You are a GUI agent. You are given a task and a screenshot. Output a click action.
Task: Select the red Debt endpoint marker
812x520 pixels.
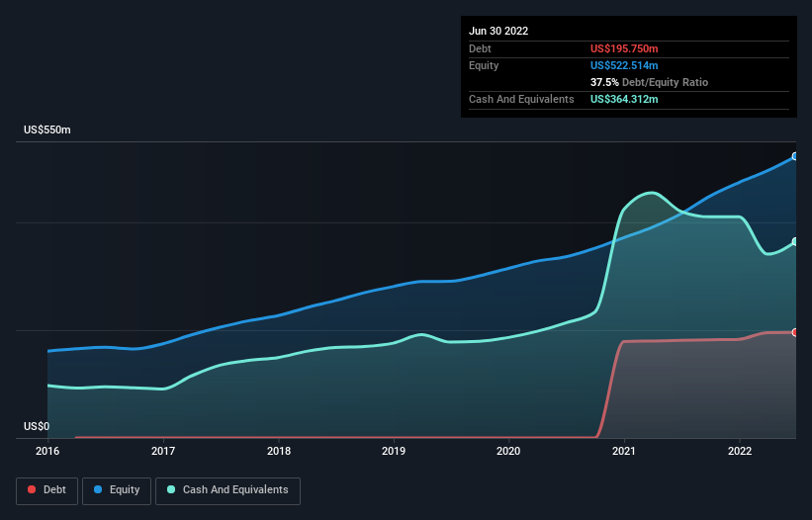[795, 333]
